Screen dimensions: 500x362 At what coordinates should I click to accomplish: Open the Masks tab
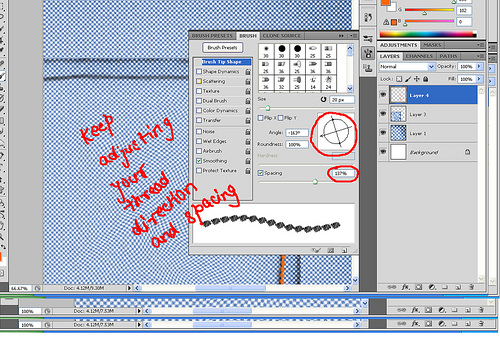point(432,45)
